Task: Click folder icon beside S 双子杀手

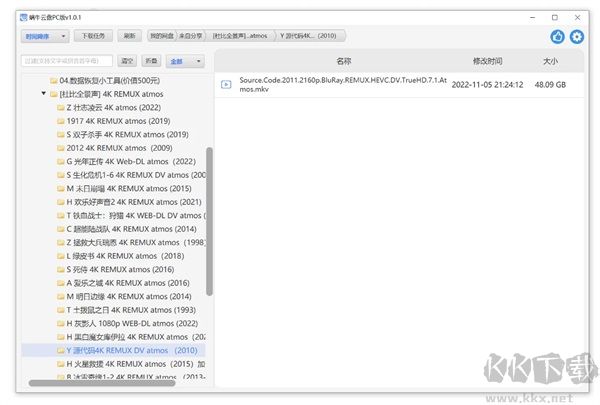Action: point(61,135)
